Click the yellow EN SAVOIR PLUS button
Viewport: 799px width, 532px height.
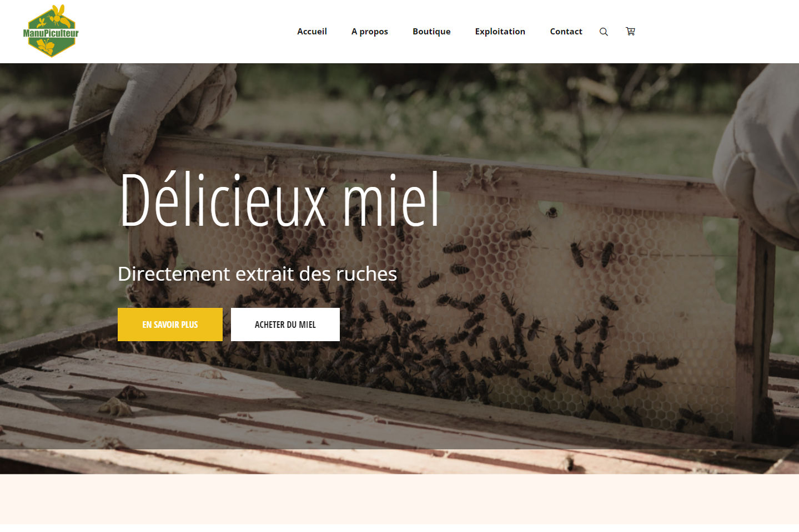pos(170,325)
